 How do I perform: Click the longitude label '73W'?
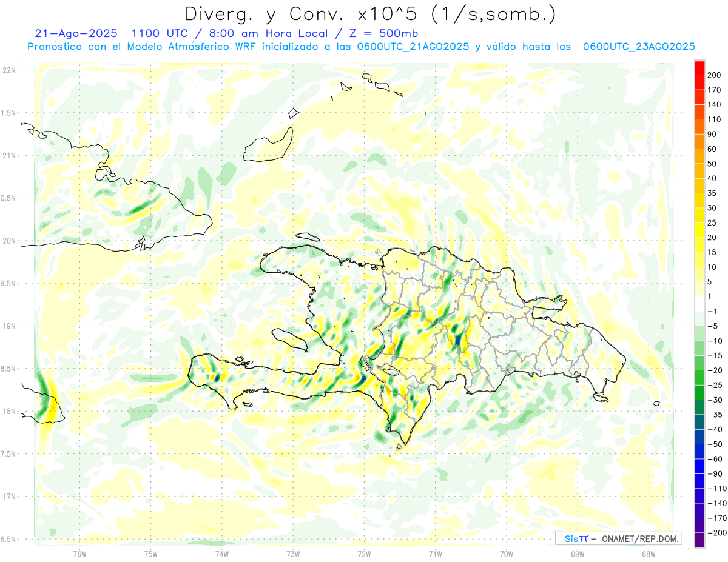(x=293, y=555)
